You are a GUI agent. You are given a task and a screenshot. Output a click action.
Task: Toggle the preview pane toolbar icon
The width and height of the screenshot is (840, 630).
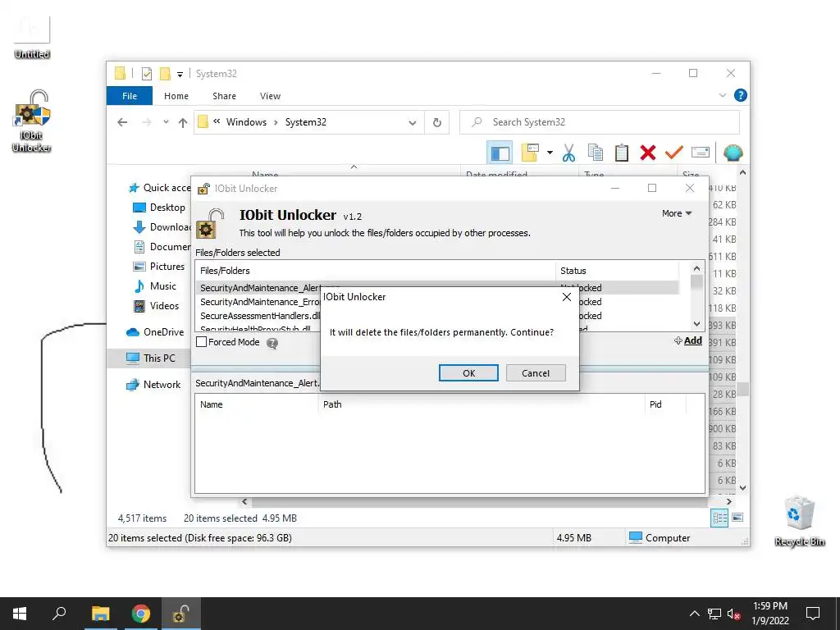click(500, 153)
